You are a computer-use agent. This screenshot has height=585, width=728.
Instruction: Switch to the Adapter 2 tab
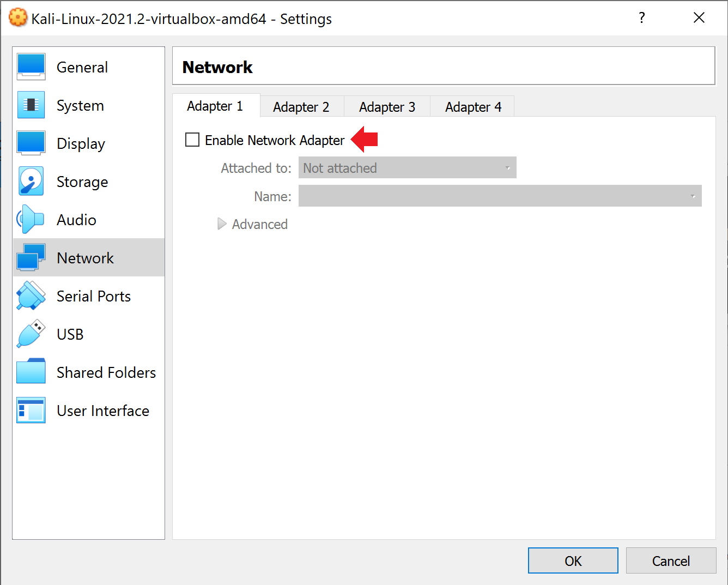[301, 106]
